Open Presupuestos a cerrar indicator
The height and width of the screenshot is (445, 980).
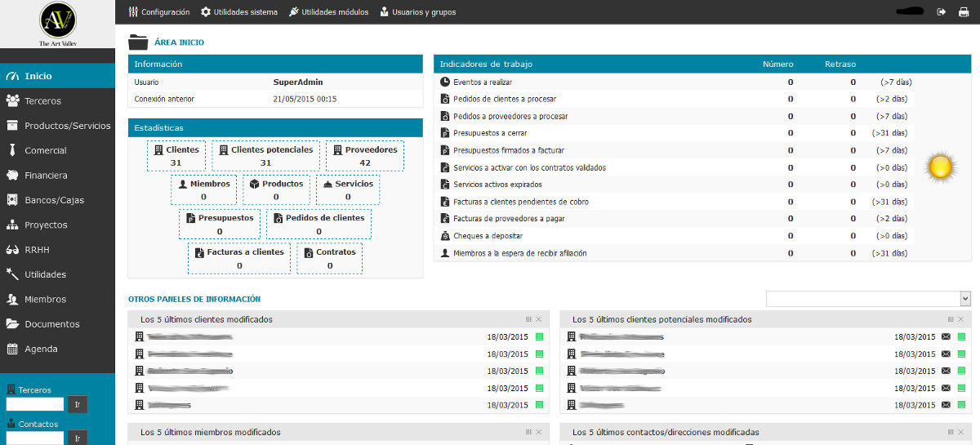click(x=490, y=133)
